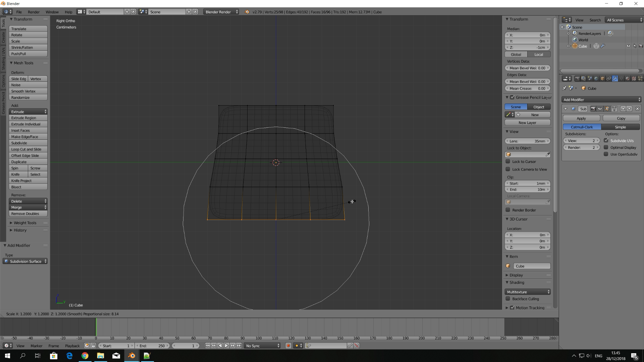The image size is (644, 362).
Task: Drag the Mean Bevel Weight slider for edges
Action: pos(527,81)
